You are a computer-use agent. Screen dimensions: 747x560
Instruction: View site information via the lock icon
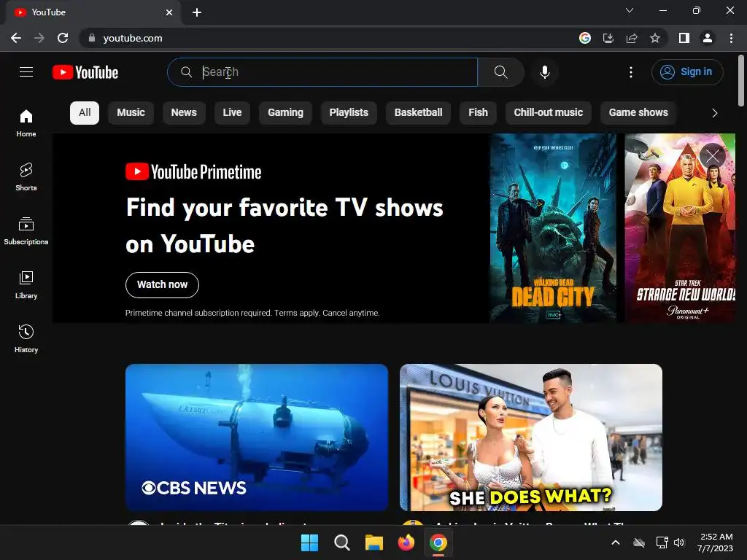point(92,38)
